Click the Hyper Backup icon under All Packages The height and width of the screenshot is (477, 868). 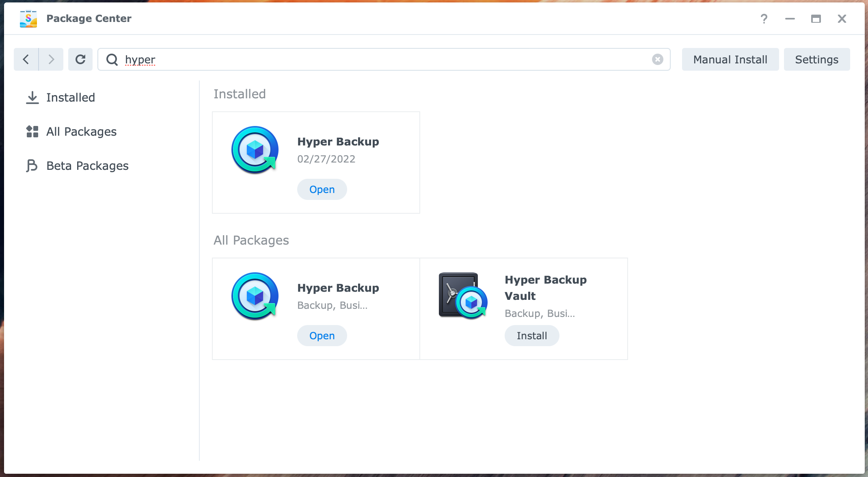pyautogui.click(x=255, y=296)
